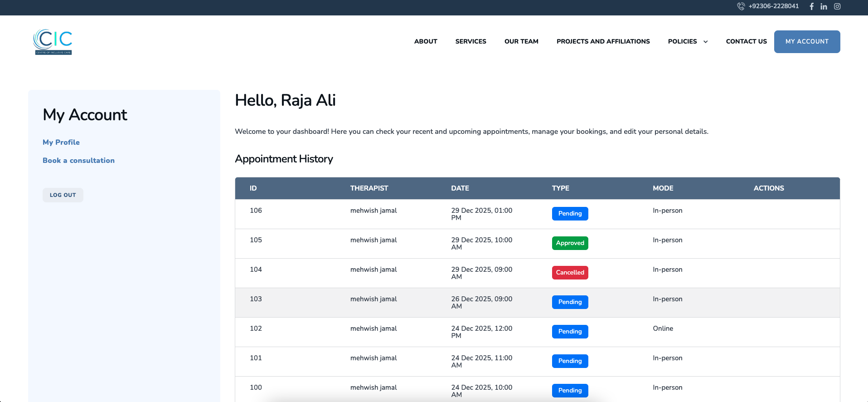
Task: Go to the Services page
Action: pos(470,41)
